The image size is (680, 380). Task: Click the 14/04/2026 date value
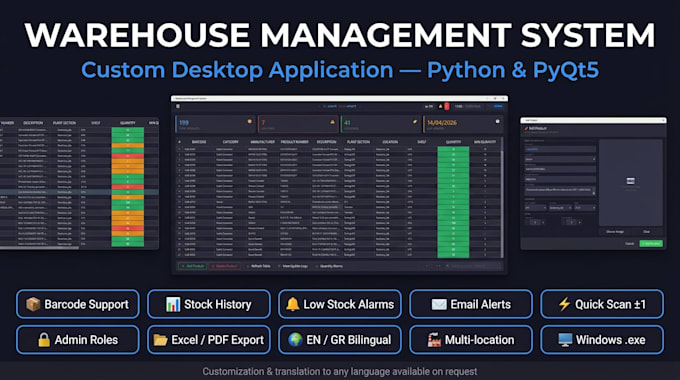click(x=441, y=123)
